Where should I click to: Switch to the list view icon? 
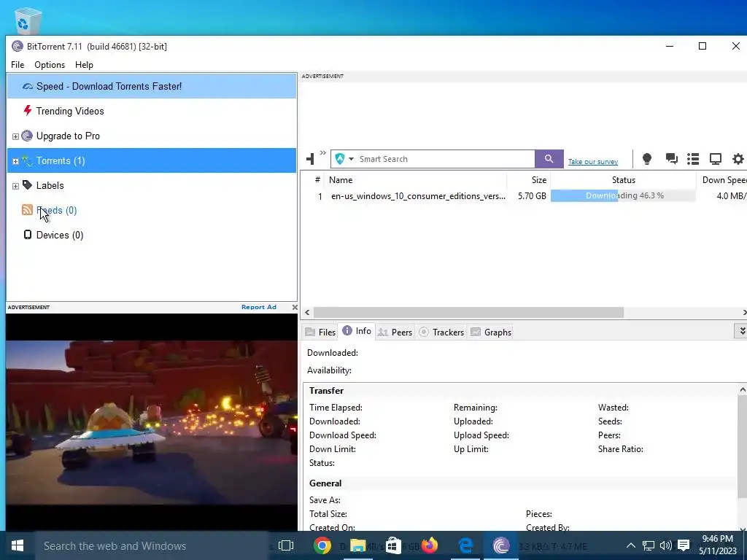click(x=693, y=158)
